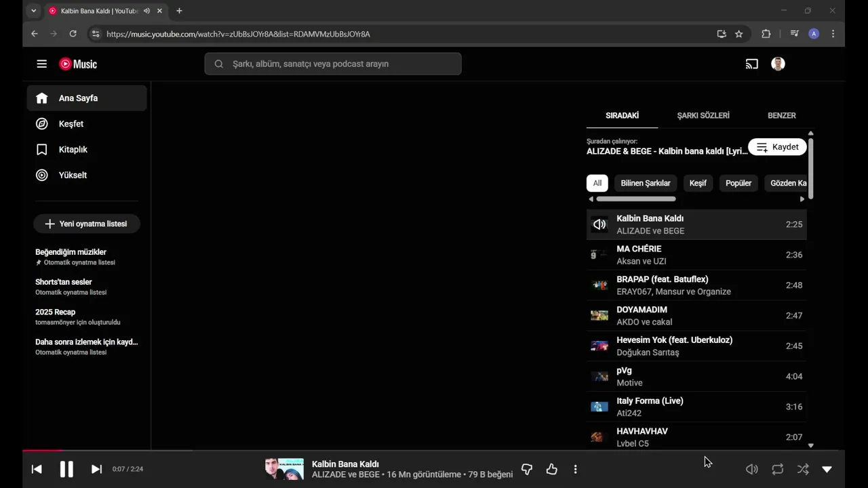Open Beğendiğim müzikler playlist
The image size is (868, 488).
pos(87,257)
